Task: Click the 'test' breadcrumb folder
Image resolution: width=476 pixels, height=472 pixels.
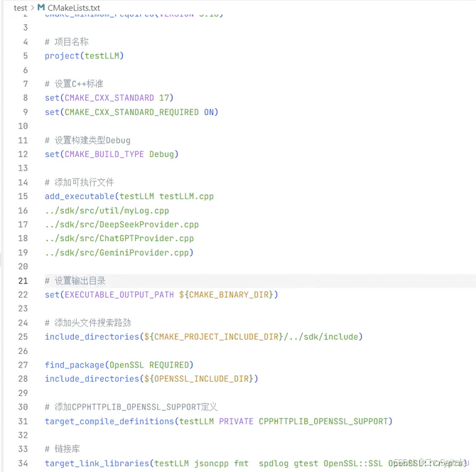Action: point(21,8)
